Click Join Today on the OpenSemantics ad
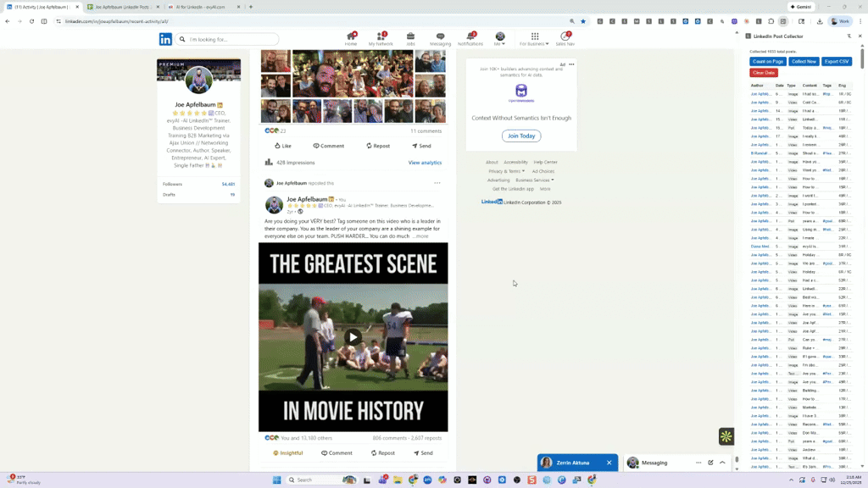 520,136
